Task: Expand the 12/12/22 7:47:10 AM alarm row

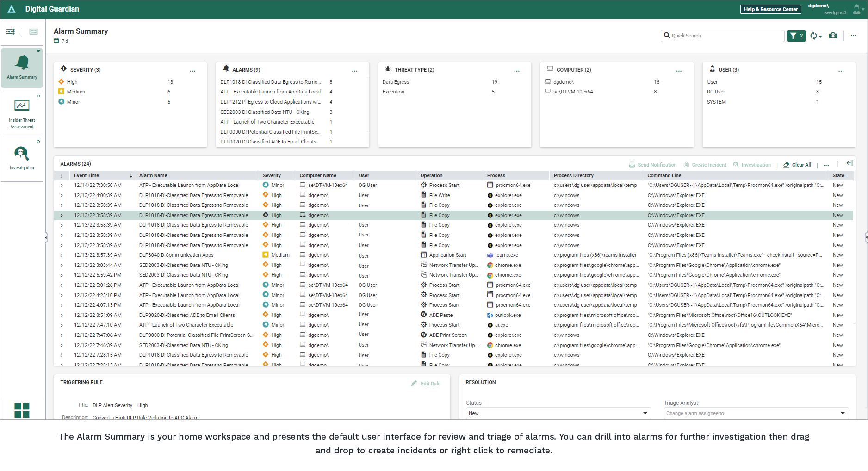Action: pos(62,325)
